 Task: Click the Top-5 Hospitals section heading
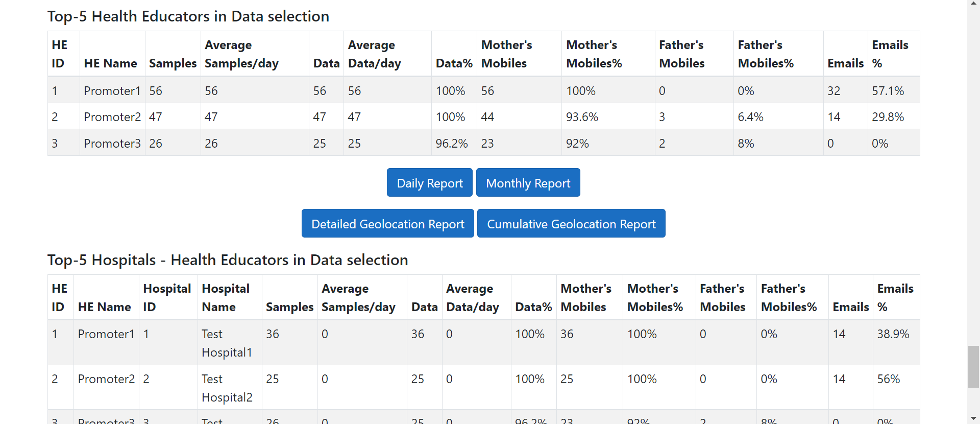pos(228,260)
